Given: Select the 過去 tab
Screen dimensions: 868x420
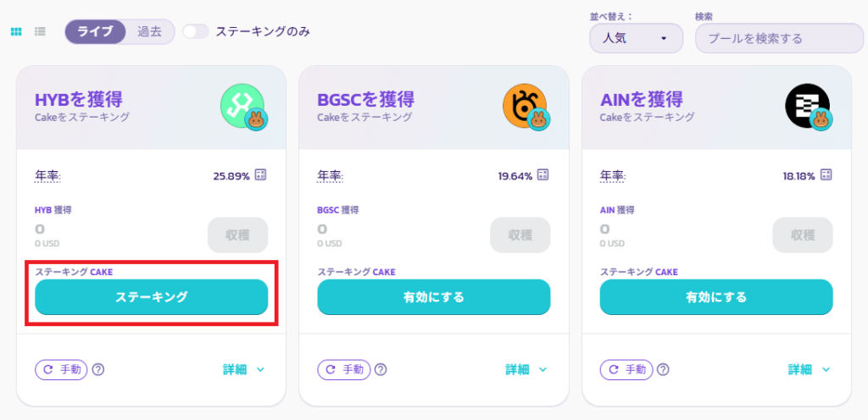Looking at the screenshot, I should click(x=149, y=31).
